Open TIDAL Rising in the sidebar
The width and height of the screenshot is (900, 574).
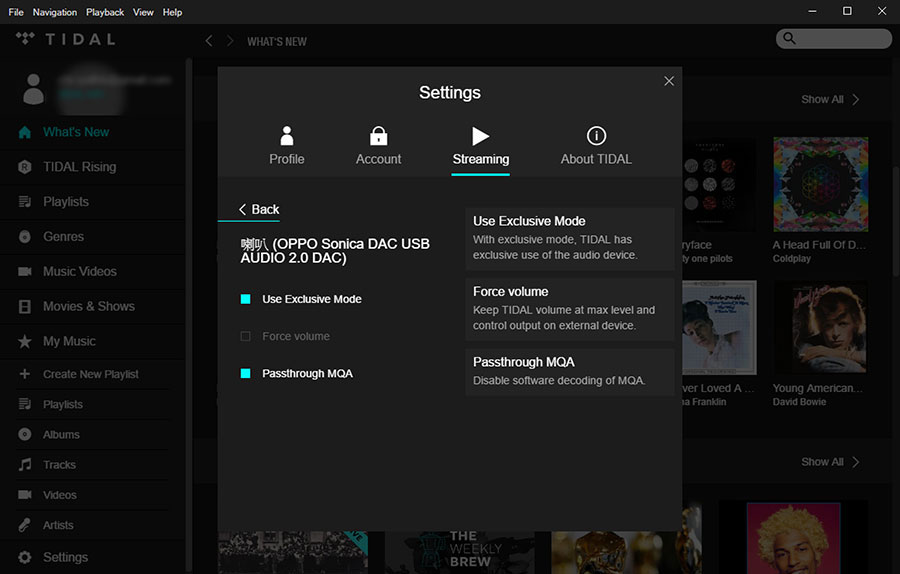80,167
